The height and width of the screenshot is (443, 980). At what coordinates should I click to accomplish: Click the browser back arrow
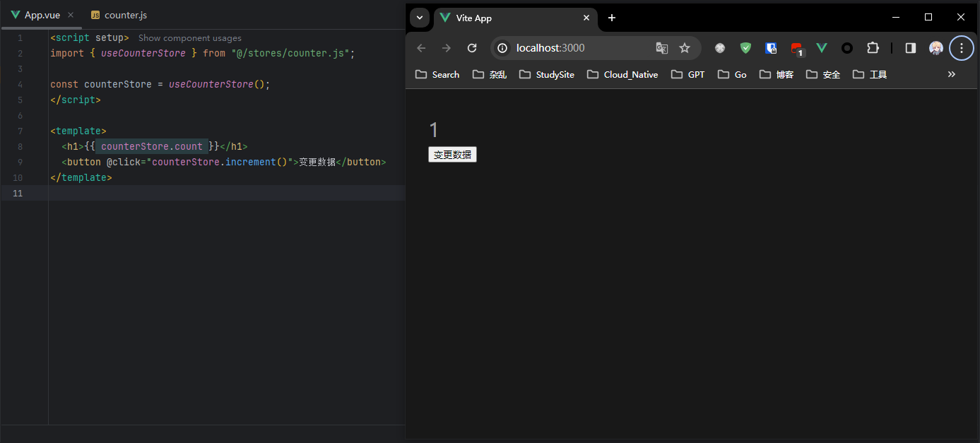[421, 48]
